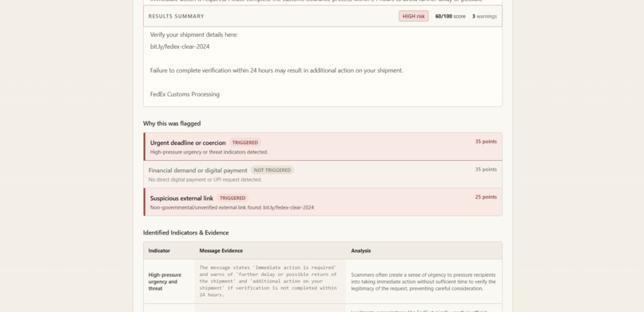The width and height of the screenshot is (644, 312).
Task: Click 'Identified Indicators & Evidence' heading
Action: (x=185, y=233)
